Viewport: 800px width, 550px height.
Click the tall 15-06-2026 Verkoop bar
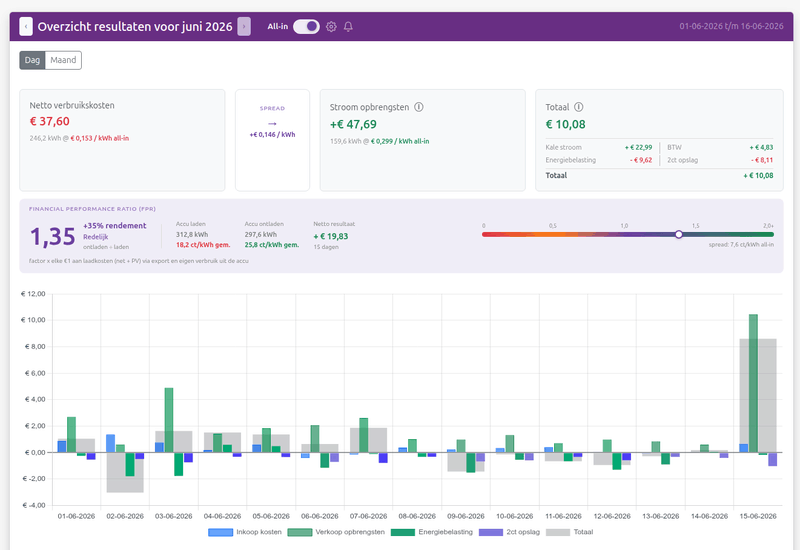tap(753, 383)
